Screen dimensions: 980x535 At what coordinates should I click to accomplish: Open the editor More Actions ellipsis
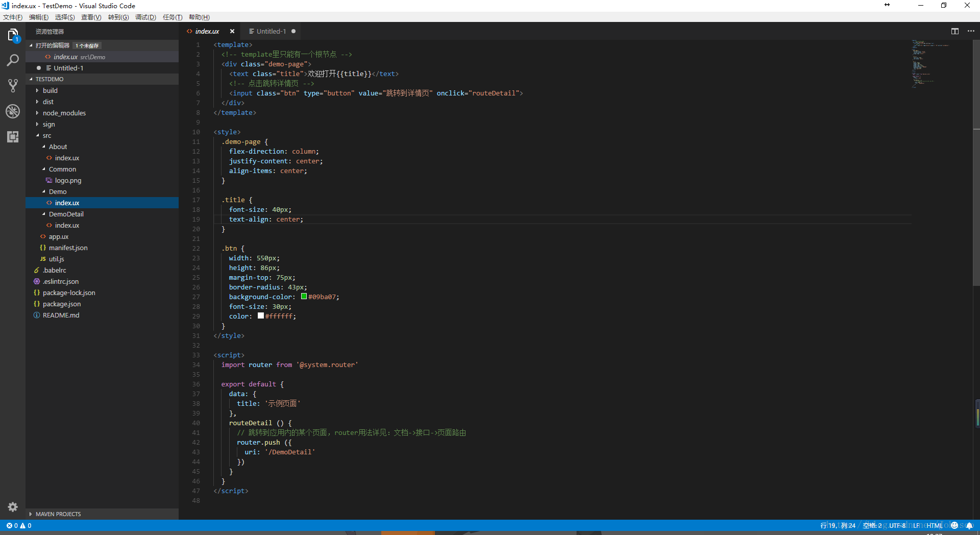point(971,31)
